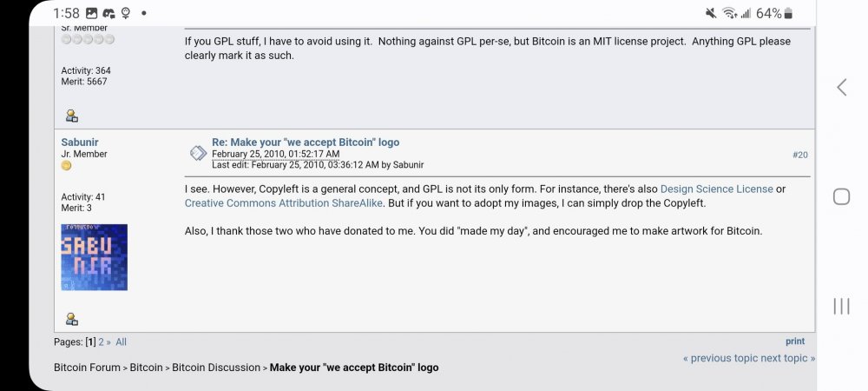Tap Android back navigation arrow

coord(841,87)
